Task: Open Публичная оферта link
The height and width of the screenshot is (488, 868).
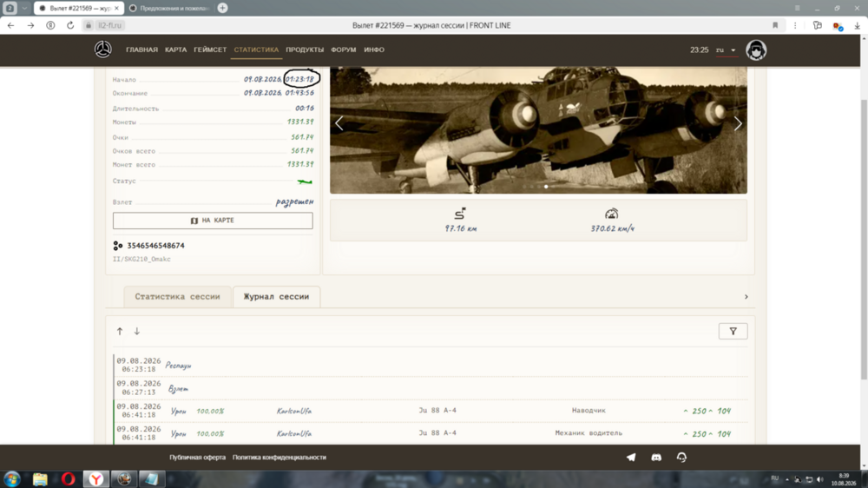Action: tap(198, 458)
